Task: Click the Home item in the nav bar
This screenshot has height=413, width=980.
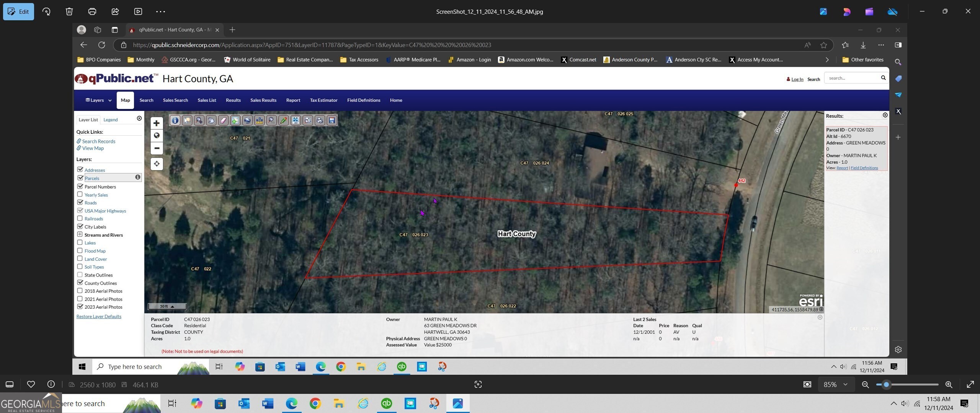Action: (x=396, y=100)
